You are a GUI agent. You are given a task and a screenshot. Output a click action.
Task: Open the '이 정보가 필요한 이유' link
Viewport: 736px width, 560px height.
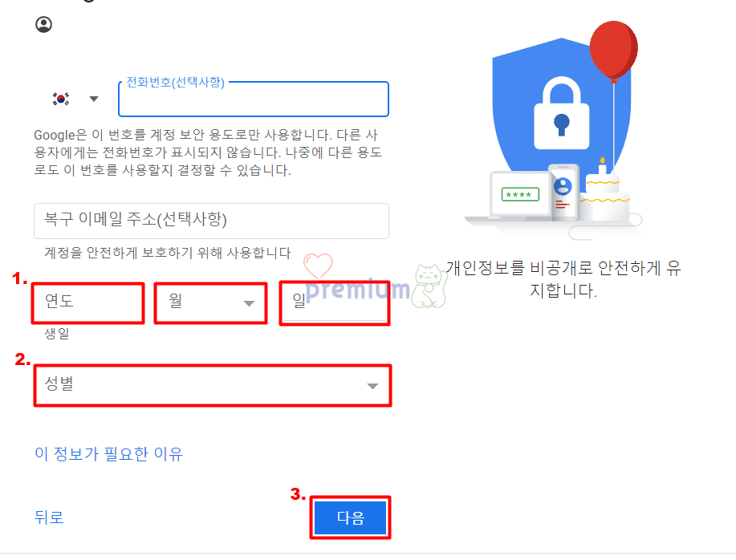109,453
